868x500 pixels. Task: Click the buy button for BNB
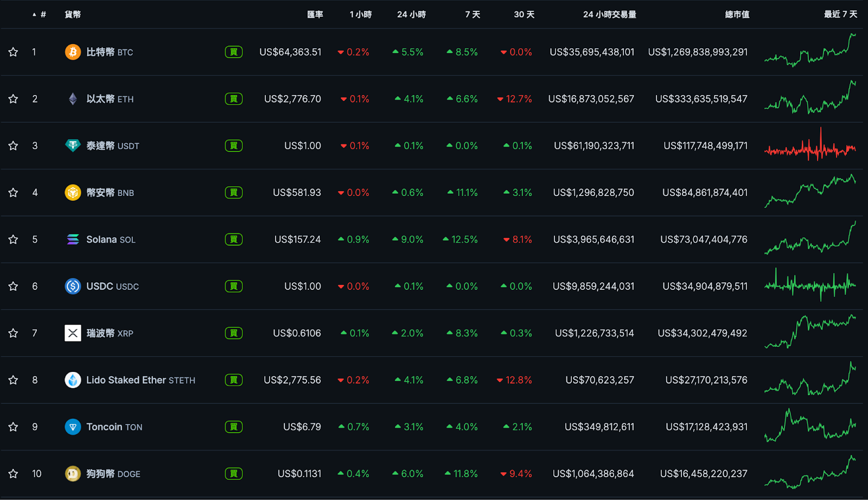pyautogui.click(x=234, y=193)
